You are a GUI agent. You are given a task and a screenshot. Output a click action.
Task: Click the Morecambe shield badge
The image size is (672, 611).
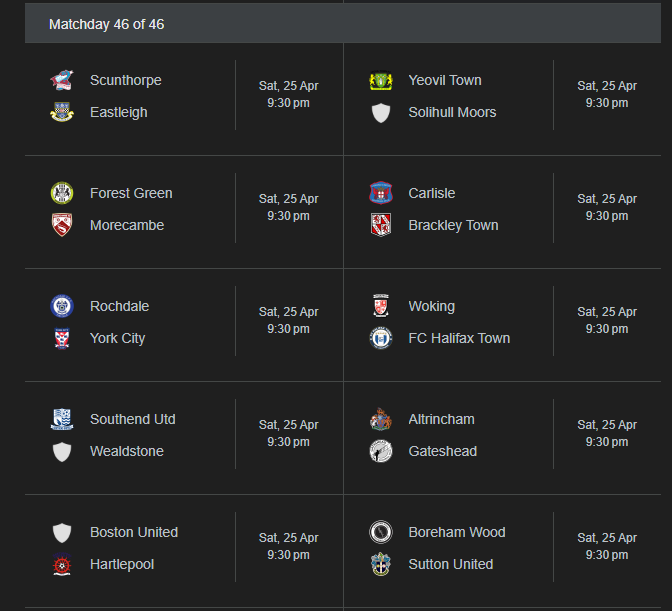pos(62,225)
